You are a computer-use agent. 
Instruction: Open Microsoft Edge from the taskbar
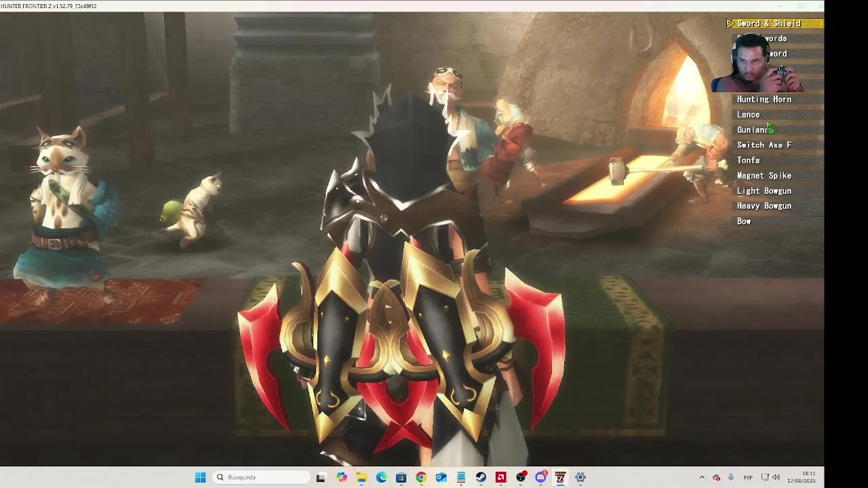coord(381,477)
